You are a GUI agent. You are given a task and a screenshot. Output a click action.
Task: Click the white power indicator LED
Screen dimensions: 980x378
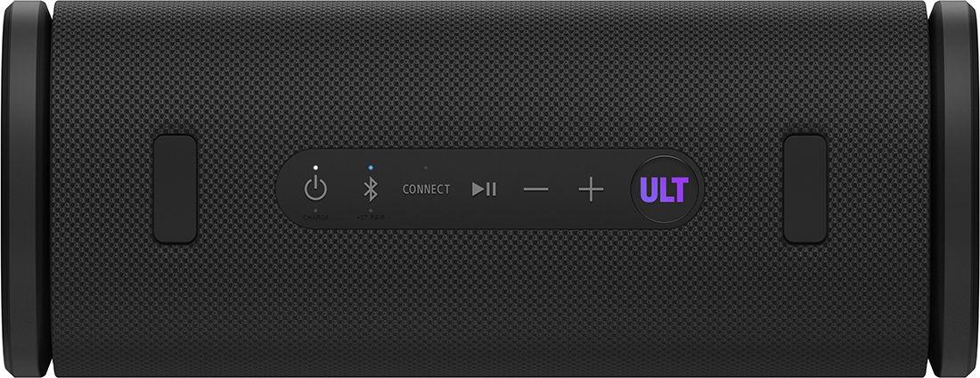(315, 168)
